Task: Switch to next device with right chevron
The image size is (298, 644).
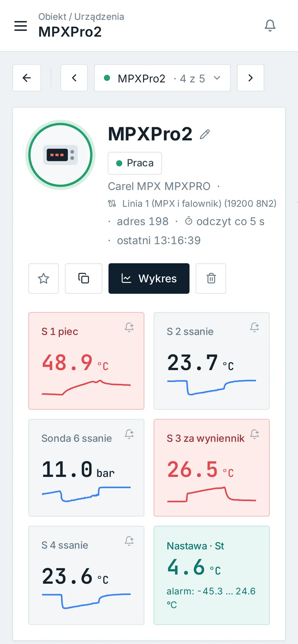Action: click(x=251, y=78)
